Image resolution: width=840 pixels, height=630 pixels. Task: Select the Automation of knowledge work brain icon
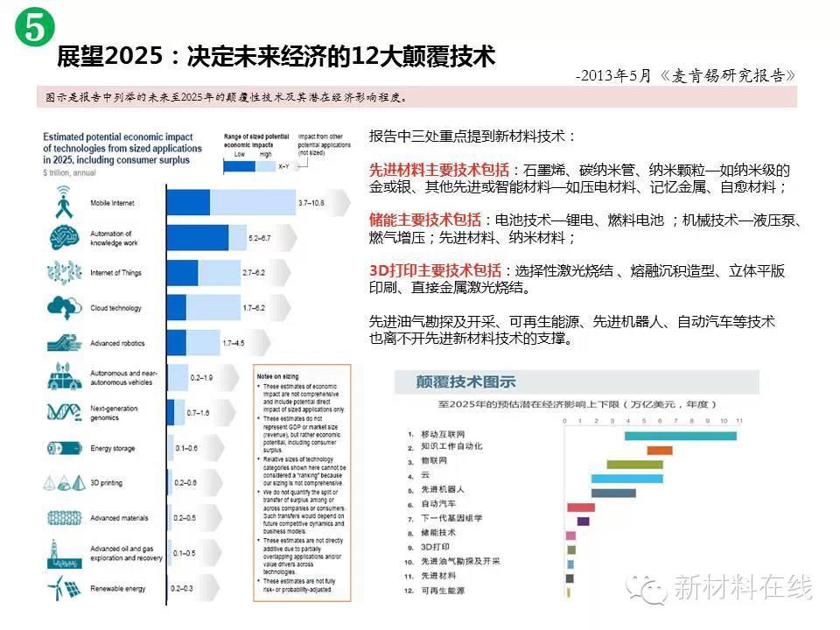[x=65, y=238]
